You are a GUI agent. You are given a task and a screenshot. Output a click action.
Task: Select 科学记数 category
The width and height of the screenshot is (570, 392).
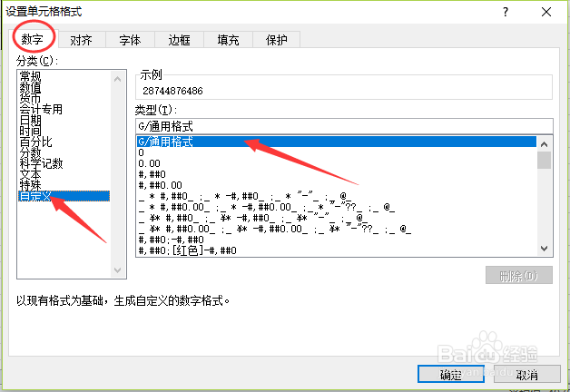[41, 163]
